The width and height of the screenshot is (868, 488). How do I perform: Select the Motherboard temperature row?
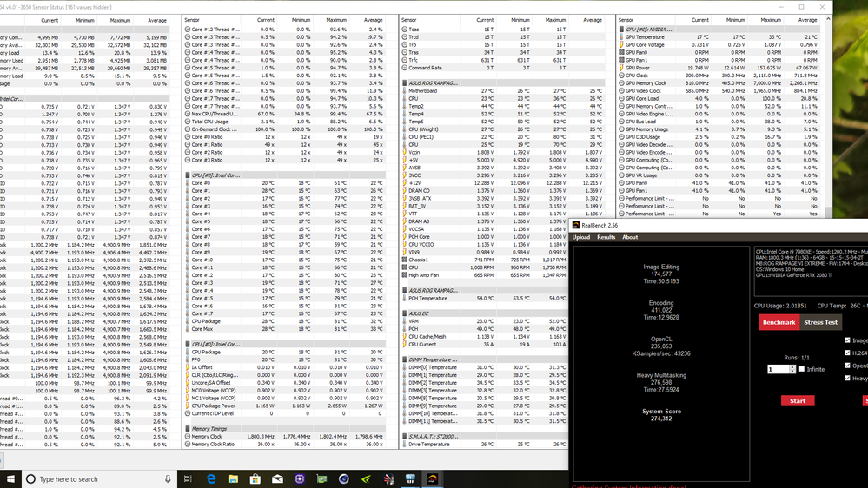503,90
